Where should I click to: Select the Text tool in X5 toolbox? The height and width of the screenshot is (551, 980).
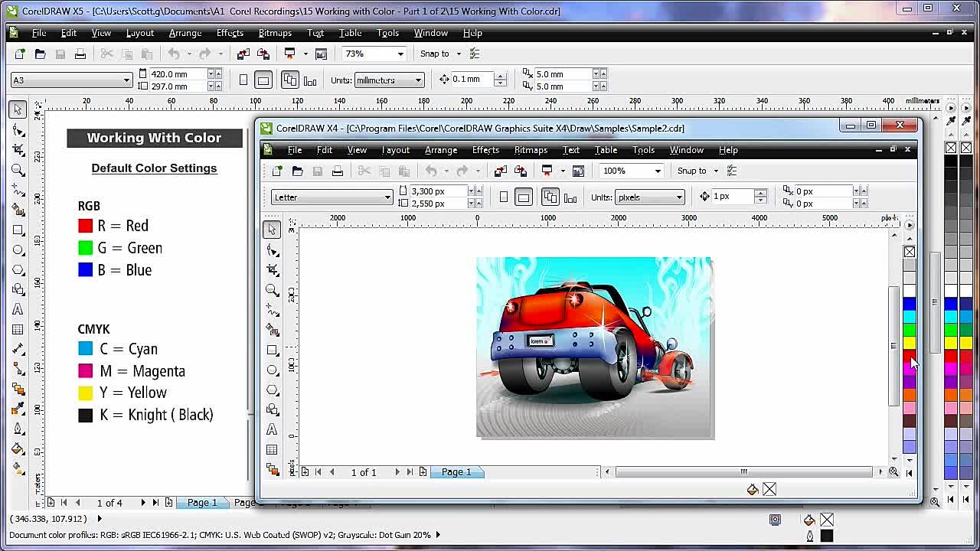tap(18, 309)
